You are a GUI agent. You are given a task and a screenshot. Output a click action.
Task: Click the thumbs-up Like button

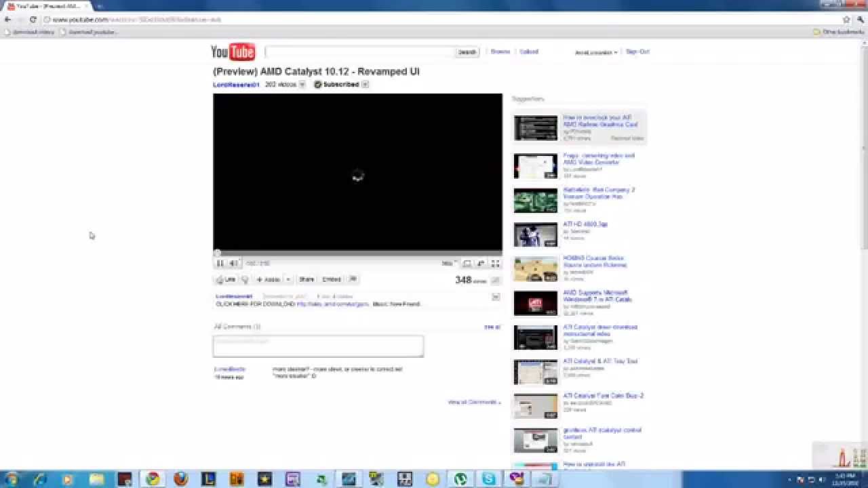point(226,279)
